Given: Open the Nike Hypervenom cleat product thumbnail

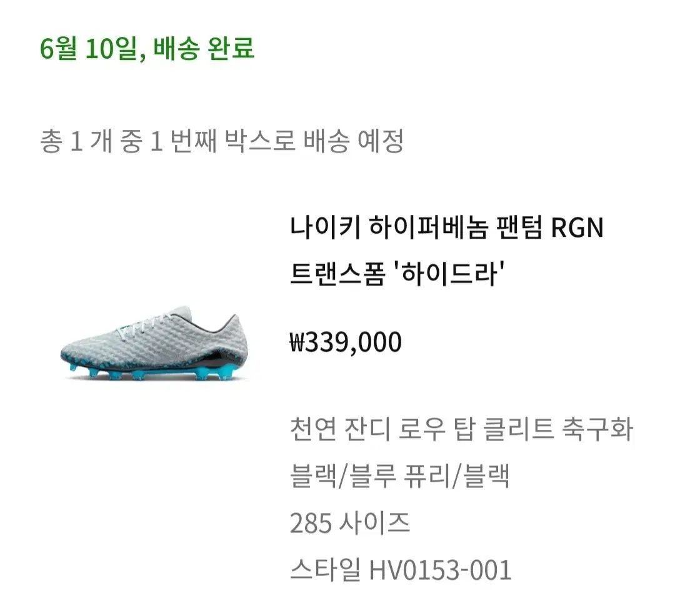Looking at the screenshot, I should click(155, 344).
